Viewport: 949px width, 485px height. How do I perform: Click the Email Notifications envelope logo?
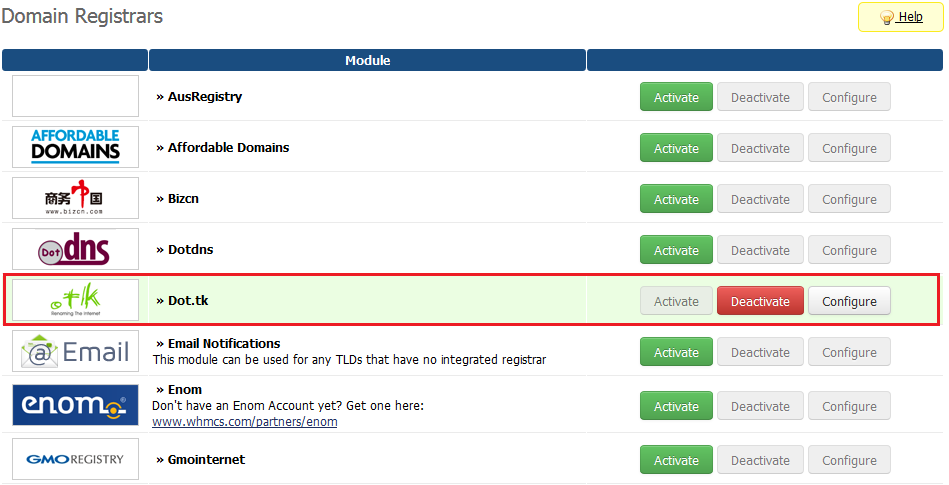[76, 351]
